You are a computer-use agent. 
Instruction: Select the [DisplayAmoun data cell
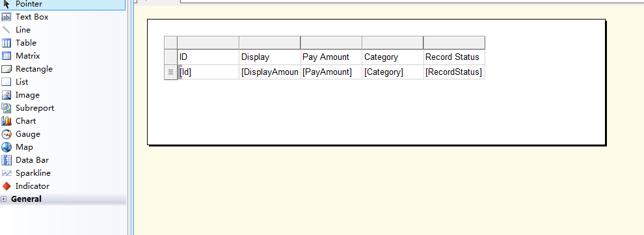point(270,72)
